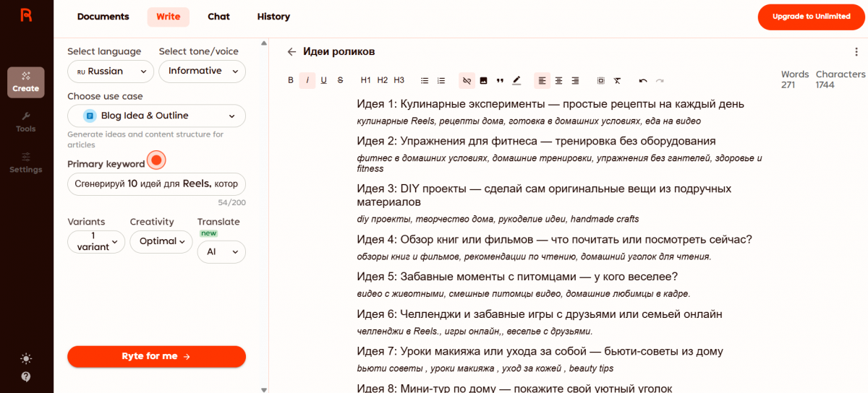Expand the Informative tone/voice dropdown
Screen dimensions: 868x393
[202, 72]
